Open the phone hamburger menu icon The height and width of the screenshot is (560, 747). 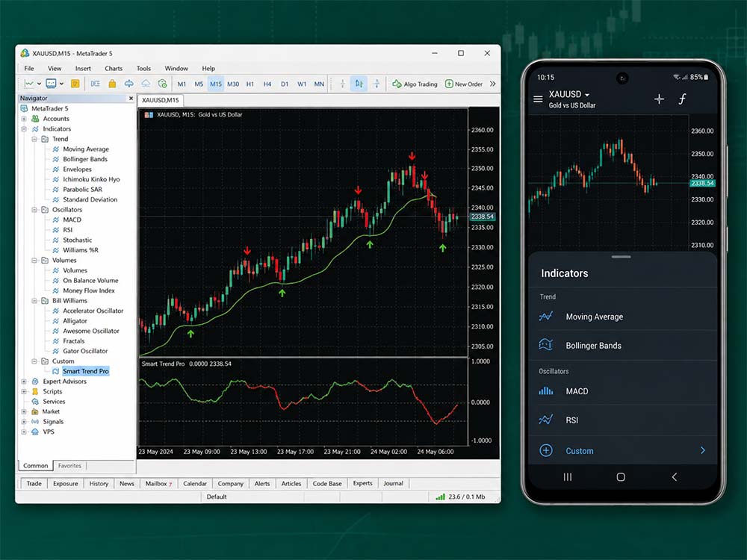[x=538, y=99]
